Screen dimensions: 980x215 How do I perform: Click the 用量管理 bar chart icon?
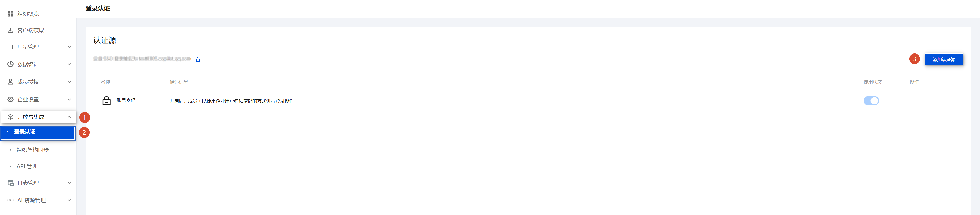click(x=10, y=47)
